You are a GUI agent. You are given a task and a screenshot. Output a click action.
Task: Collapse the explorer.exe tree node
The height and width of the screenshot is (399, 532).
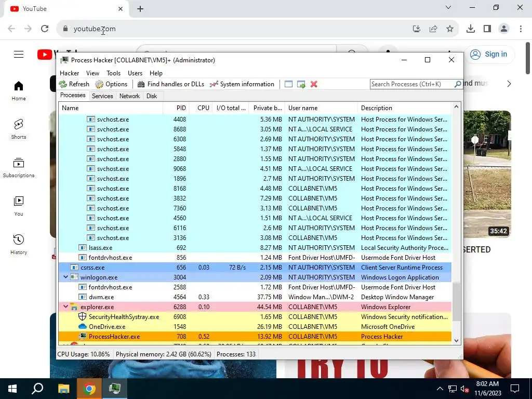tap(65, 307)
